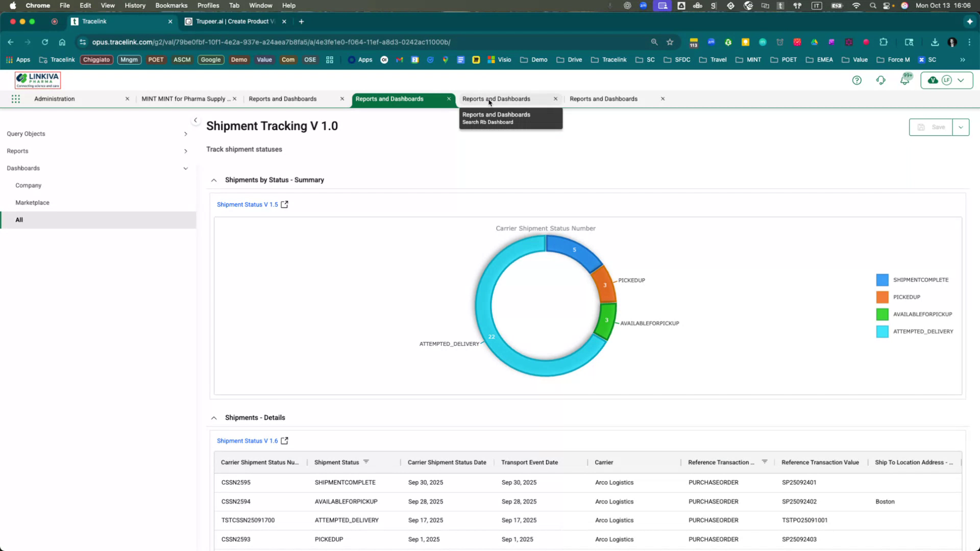Open Shipment Status V 1.5 external link icon
The image size is (980, 551).
[284, 205]
